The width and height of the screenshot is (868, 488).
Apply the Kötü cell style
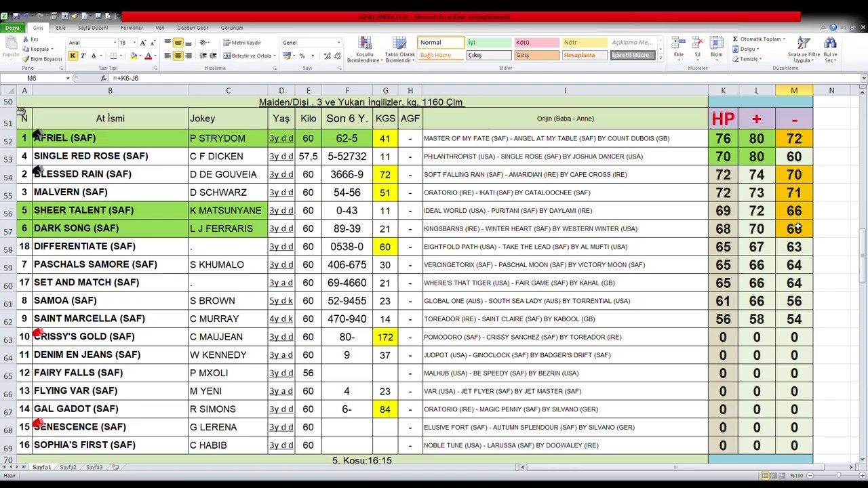536,43
